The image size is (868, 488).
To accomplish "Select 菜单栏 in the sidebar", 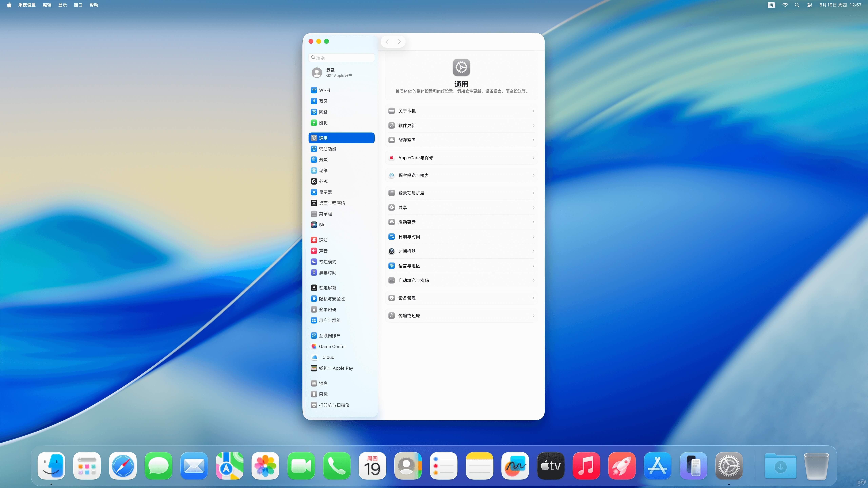I will (x=341, y=214).
